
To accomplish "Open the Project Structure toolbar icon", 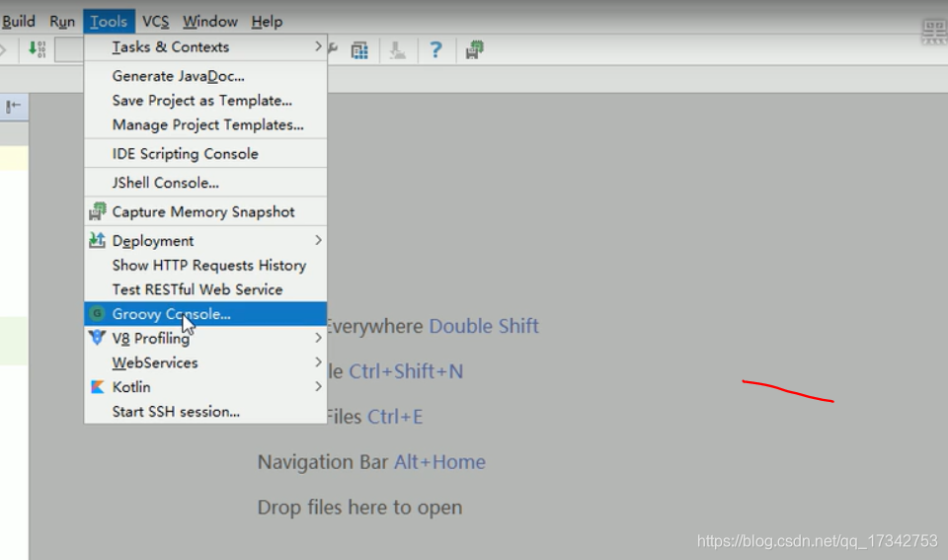I will click(x=359, y=50).
